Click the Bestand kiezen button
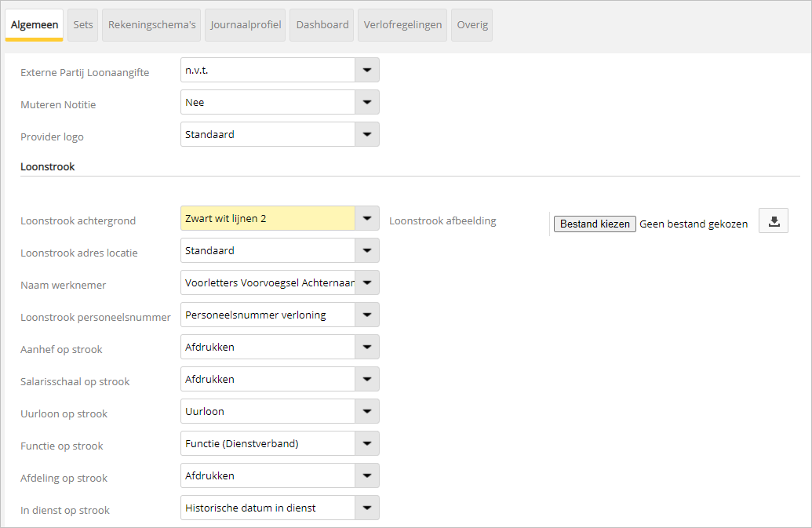812x528 pixels. (594, 224)
